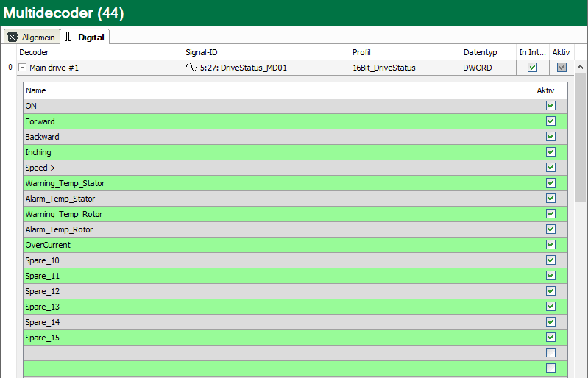This screenshot has width=588, height=378.
Task: Uncheck Aktiv for Inching
Action: pos(550,152)
